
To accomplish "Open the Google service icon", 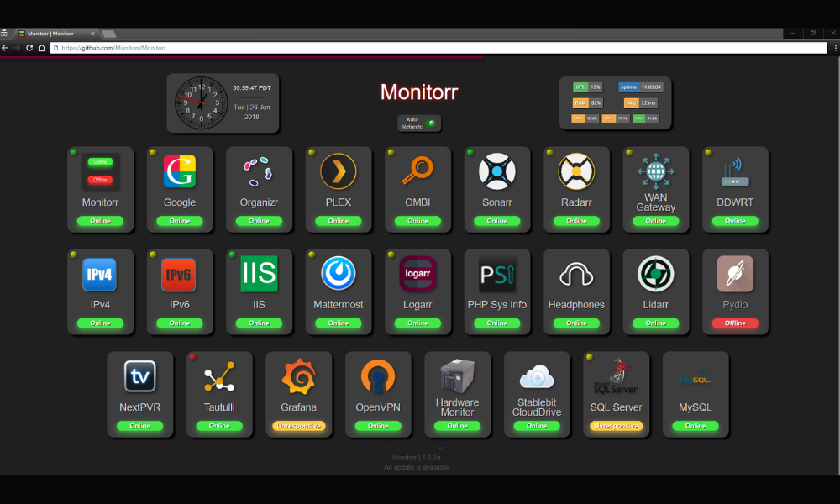I will (180, 171).
